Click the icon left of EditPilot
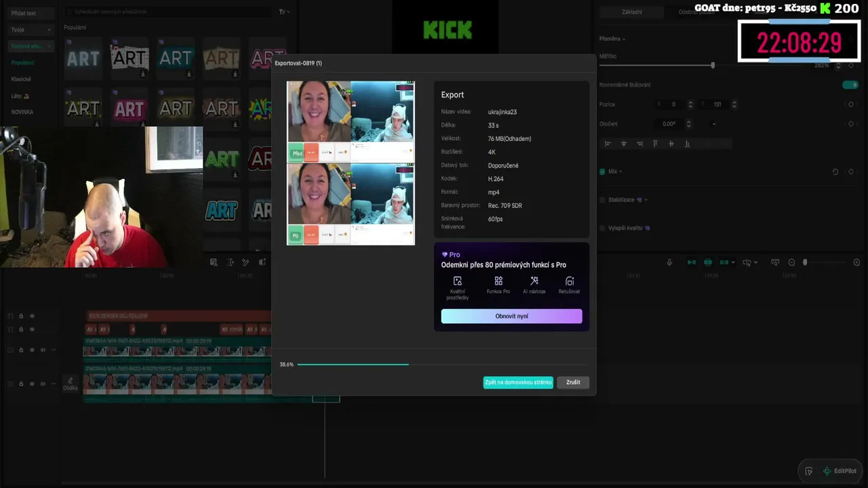This screenshot has height=488, width=868. (x=809, y=471)
